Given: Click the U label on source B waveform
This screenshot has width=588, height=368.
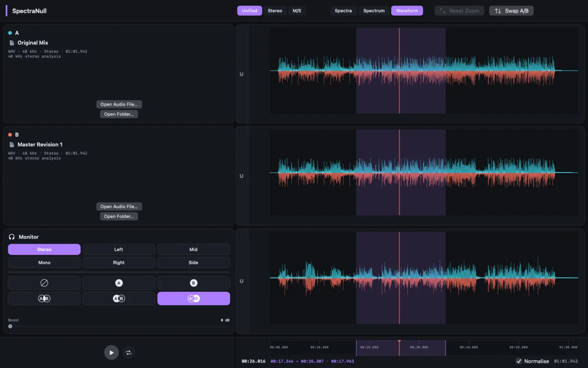Looking at the screenshot, I should [x=242, y=176].
